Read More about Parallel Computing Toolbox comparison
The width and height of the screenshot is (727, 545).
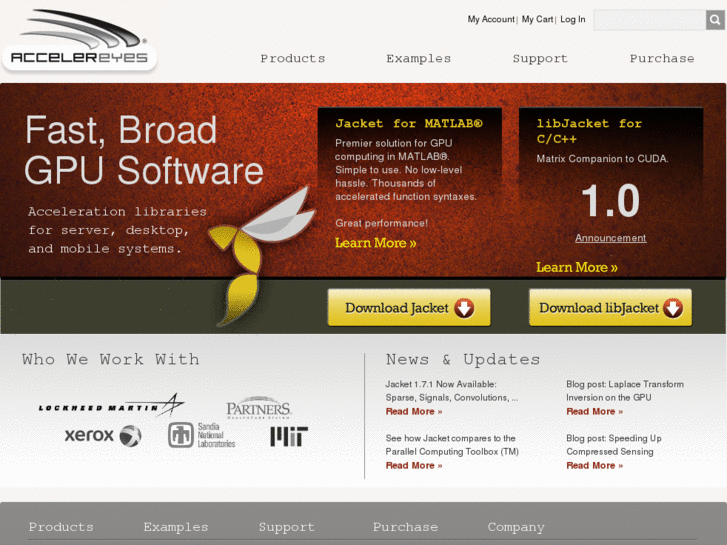pyautogui.click(x=414, y=466)
